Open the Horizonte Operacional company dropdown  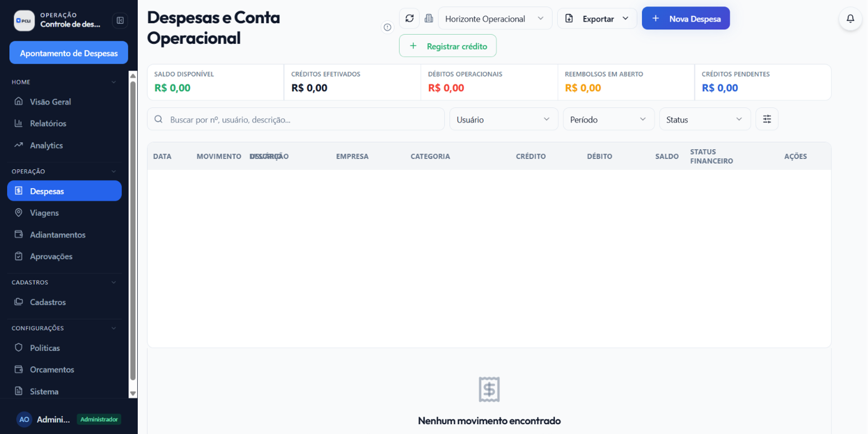tap(495, 18)
